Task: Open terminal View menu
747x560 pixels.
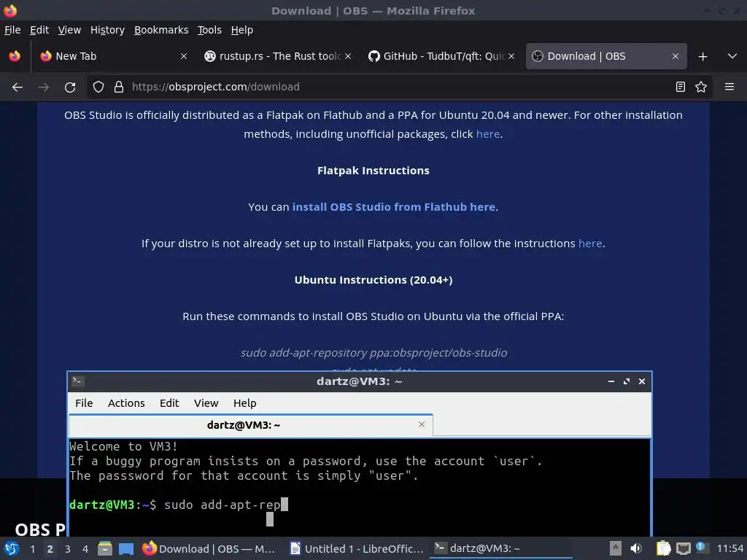Action: [206, 403]
